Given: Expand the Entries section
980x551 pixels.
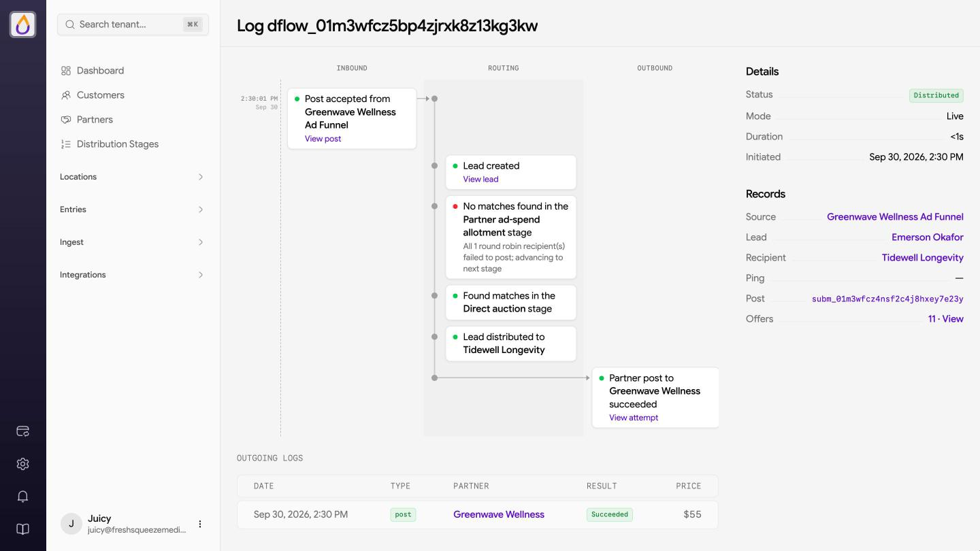Looking at the screenshot, I should tap(133, 210).
